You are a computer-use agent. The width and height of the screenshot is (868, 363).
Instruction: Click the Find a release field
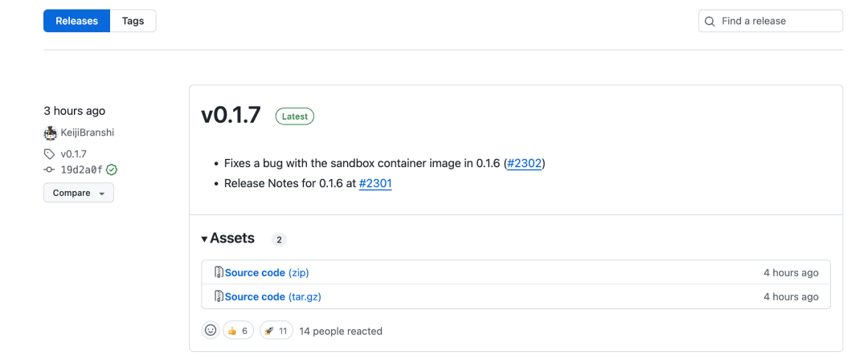click(x=771, y=21)
